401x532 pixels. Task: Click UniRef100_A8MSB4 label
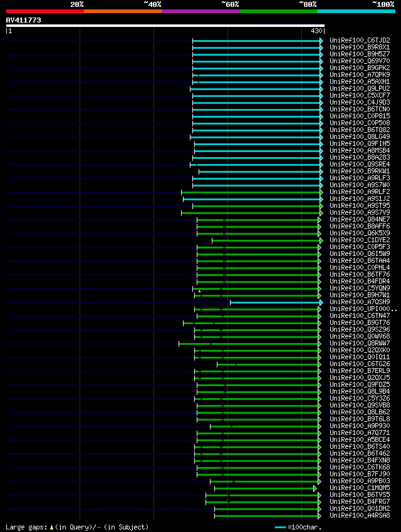[360, 150]
